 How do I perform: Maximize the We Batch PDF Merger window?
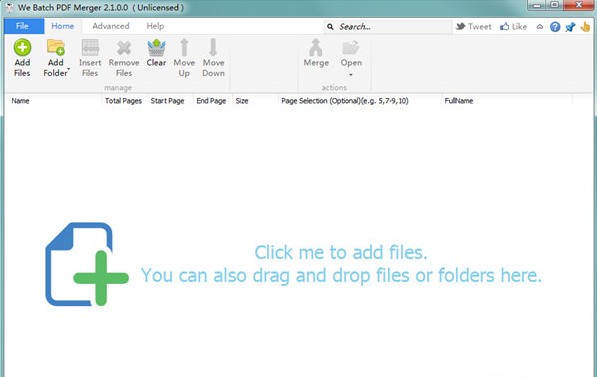tap(554, 5)
